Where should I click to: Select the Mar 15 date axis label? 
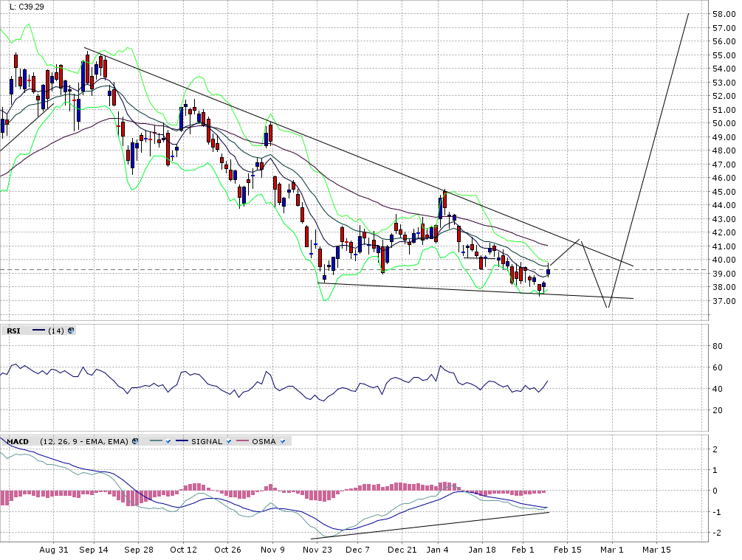click(656, 550)
